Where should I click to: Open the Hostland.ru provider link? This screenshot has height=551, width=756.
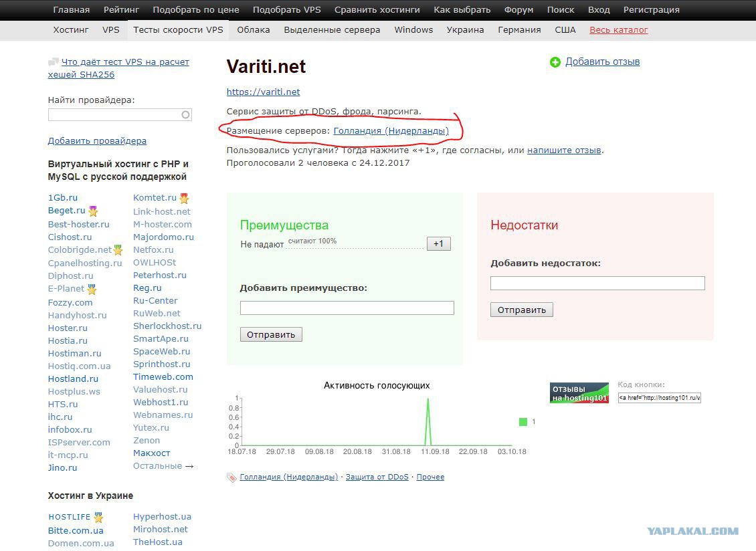73,379
